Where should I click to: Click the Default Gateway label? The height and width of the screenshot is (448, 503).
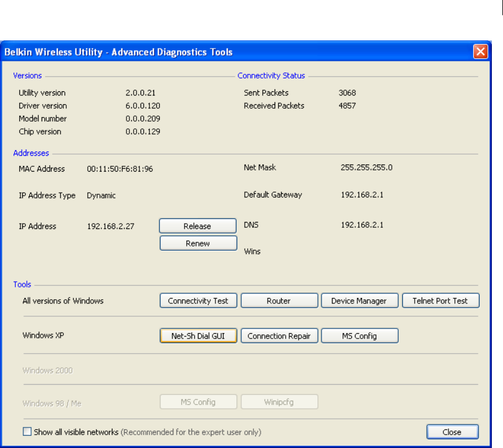273,194
